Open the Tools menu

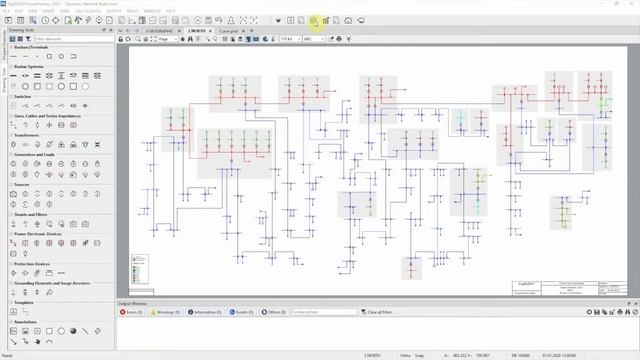(x=133, y=11)
